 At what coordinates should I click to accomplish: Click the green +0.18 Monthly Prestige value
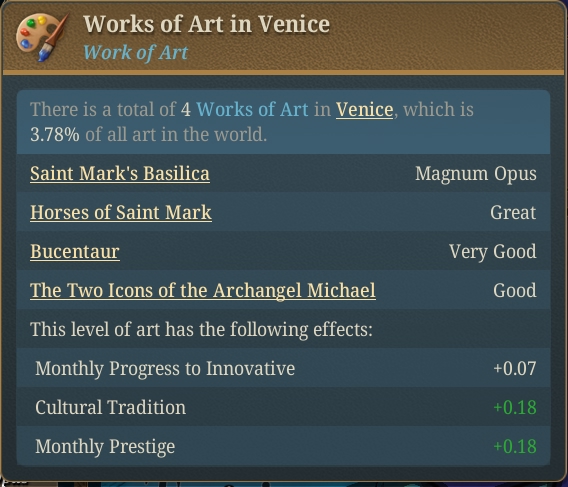point(515,446)
